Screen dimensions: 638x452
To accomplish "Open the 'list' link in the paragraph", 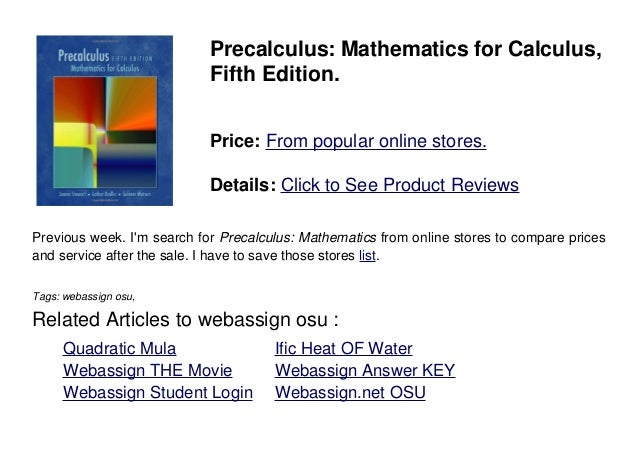I will (367, 257).
